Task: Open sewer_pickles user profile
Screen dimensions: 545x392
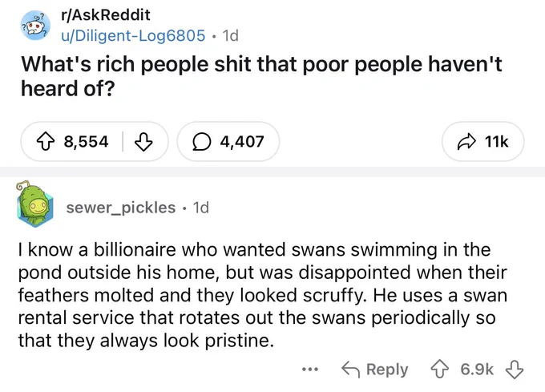Action: click(120, 208)
